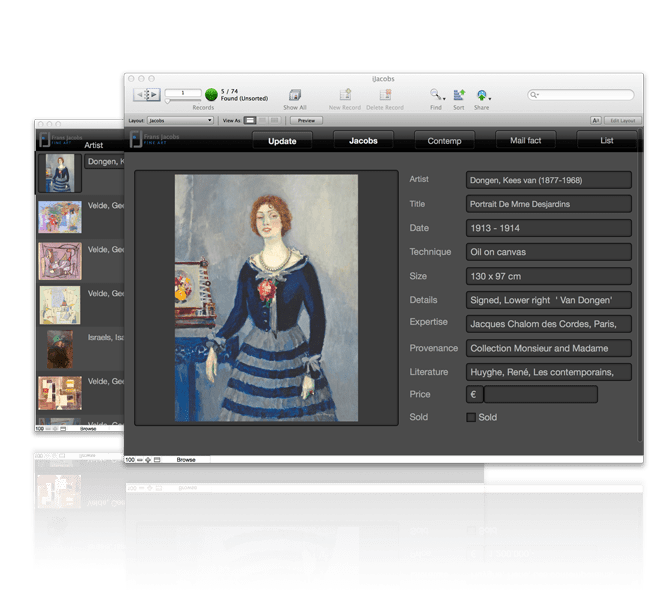Click the Contemp tab button

[444, 140]
